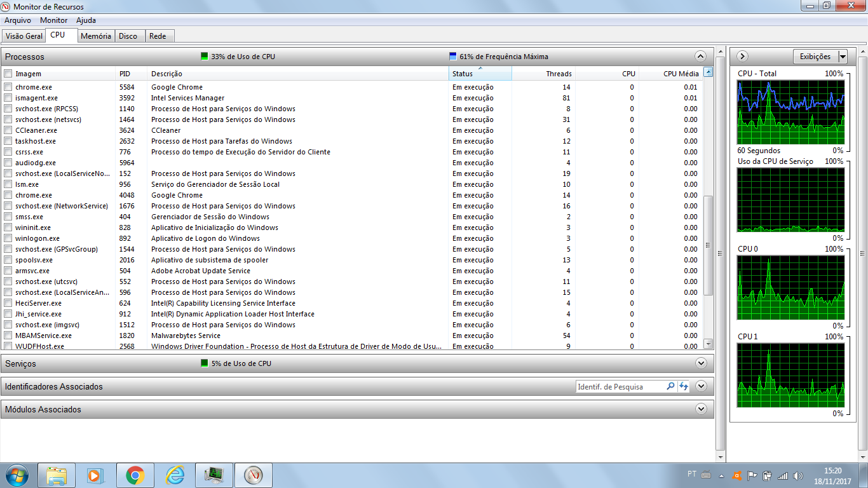Sort by the Threads column header
This screenshot has height=488, width=868.
543,74
